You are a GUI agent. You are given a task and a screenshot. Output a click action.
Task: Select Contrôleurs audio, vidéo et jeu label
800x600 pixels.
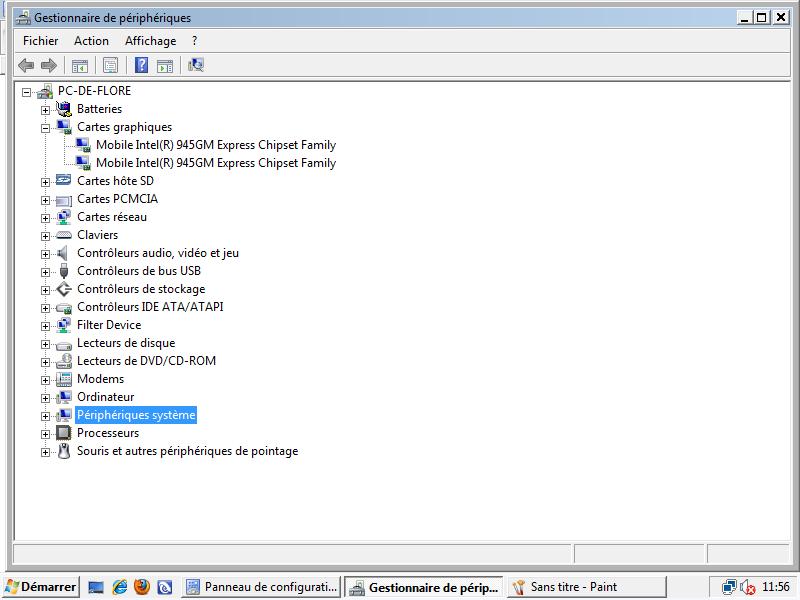coord(158,253)
